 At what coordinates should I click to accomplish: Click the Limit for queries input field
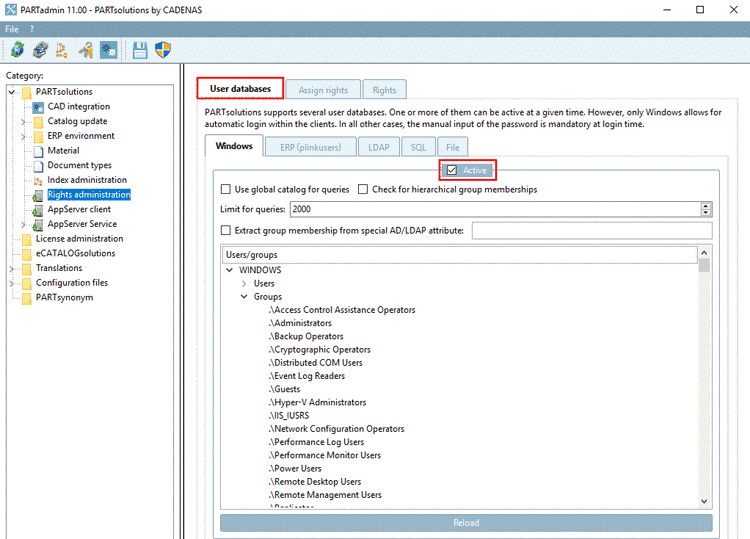pos(496,209)
